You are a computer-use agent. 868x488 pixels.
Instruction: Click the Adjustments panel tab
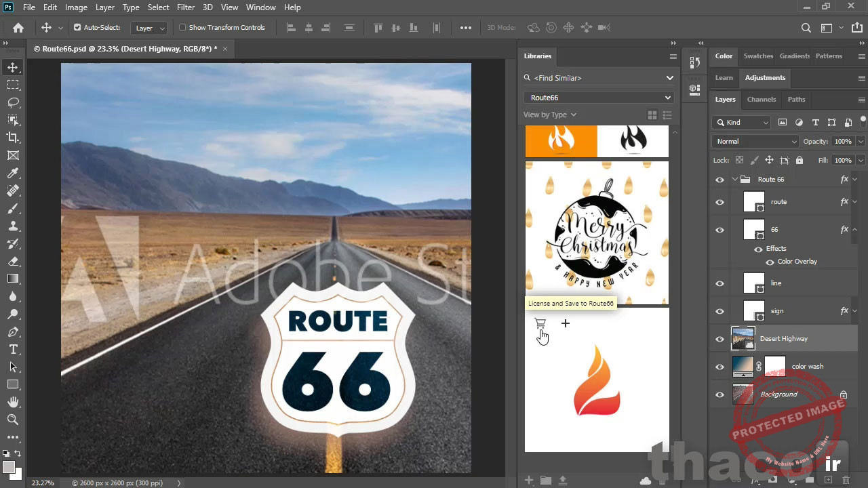[765, 78]
